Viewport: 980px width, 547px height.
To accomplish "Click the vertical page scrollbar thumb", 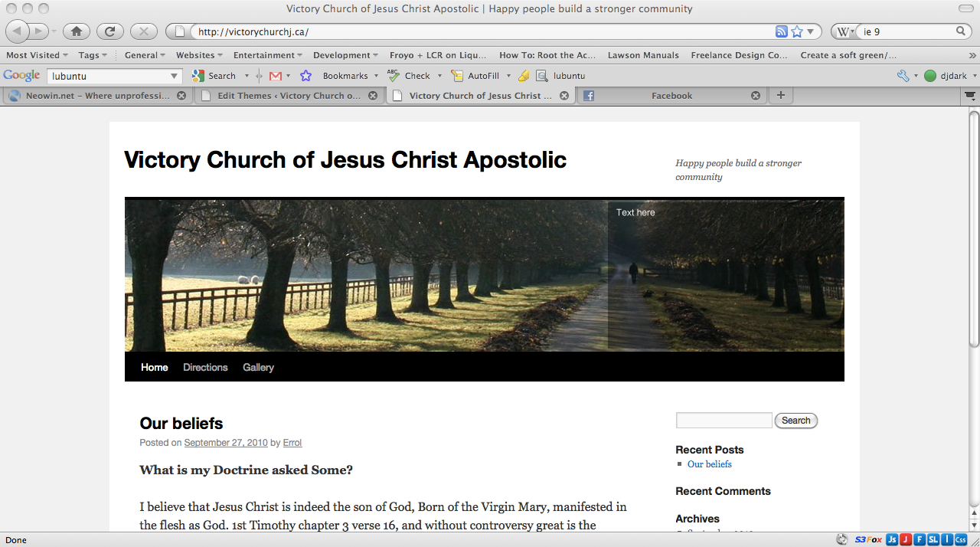I will pyautogui.click(x=974, y=230).
